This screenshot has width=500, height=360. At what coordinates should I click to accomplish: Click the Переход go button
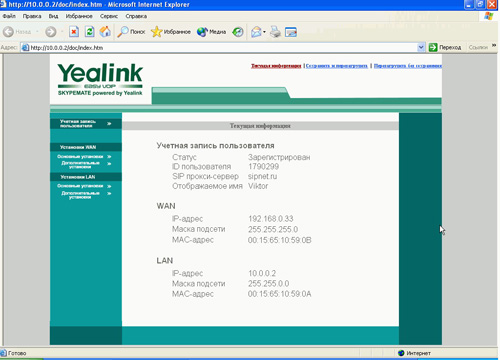pos(445,47)
